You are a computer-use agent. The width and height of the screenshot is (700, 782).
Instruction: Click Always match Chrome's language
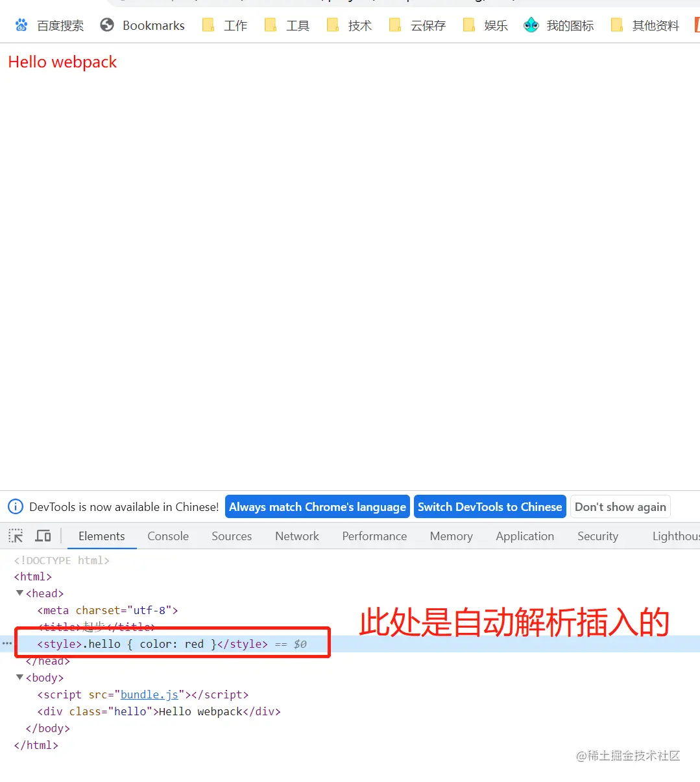click(x=317, y=507)
